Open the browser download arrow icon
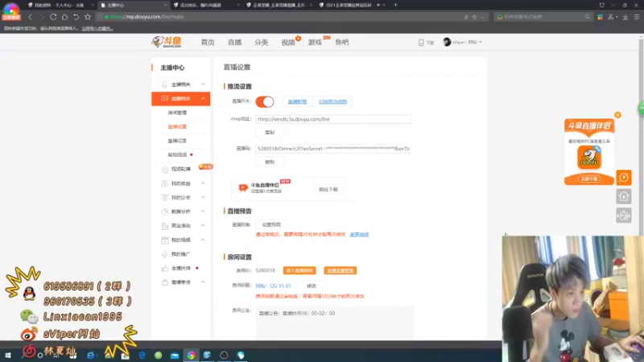Image resolution: width=644 pixels, height=362 pixels. coord(625,17)
